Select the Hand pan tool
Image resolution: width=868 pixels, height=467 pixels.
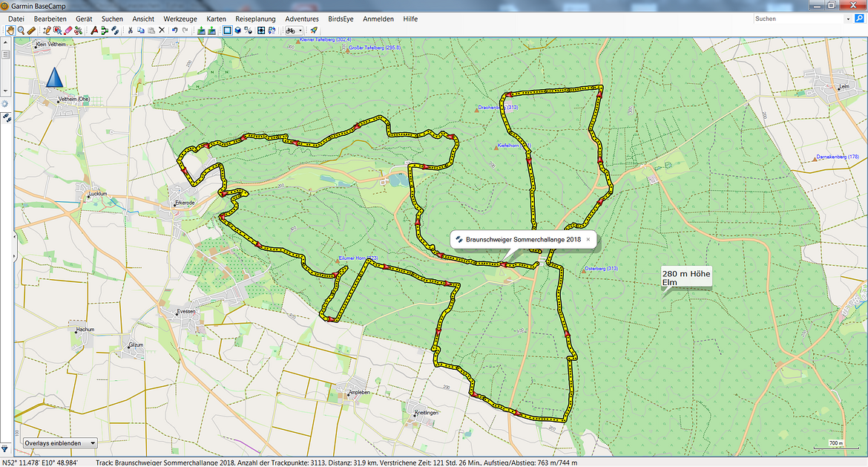[x=10, y=30]
